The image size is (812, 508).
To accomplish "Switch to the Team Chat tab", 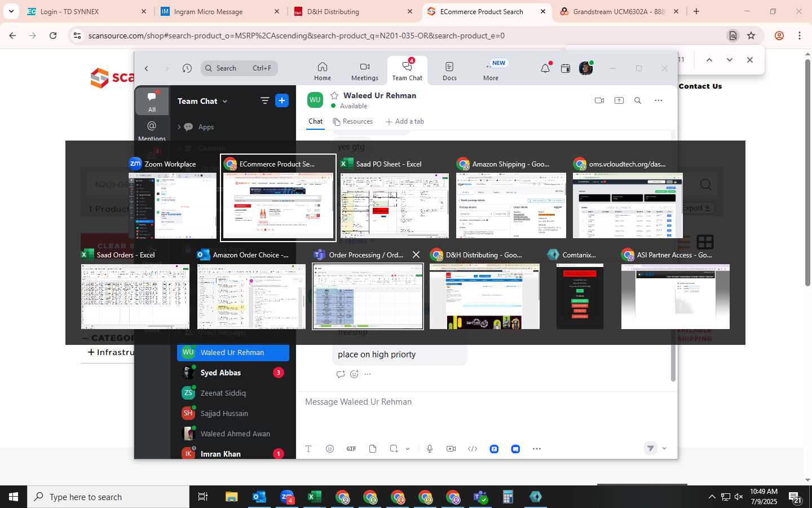I will 407,72.
